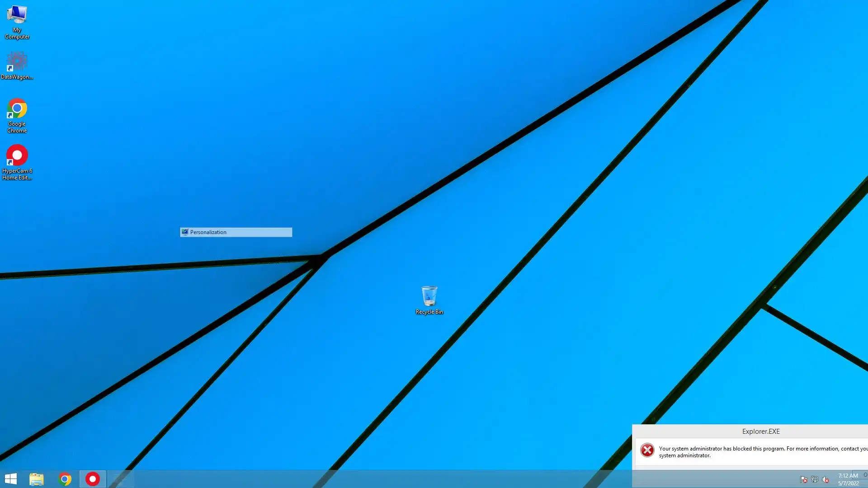Select the Recycle Bin icon
The image size is (868, 488).
click(429, 296)
